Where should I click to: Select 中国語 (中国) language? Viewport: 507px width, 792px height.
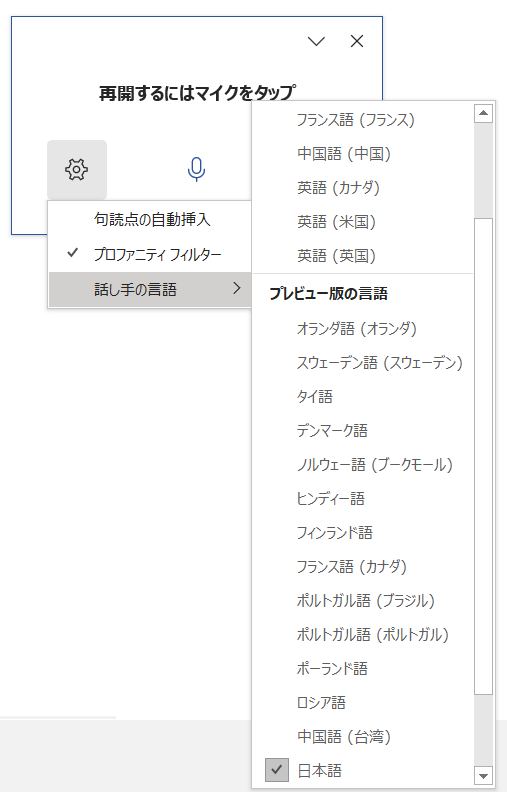click(x=363, y=154)
